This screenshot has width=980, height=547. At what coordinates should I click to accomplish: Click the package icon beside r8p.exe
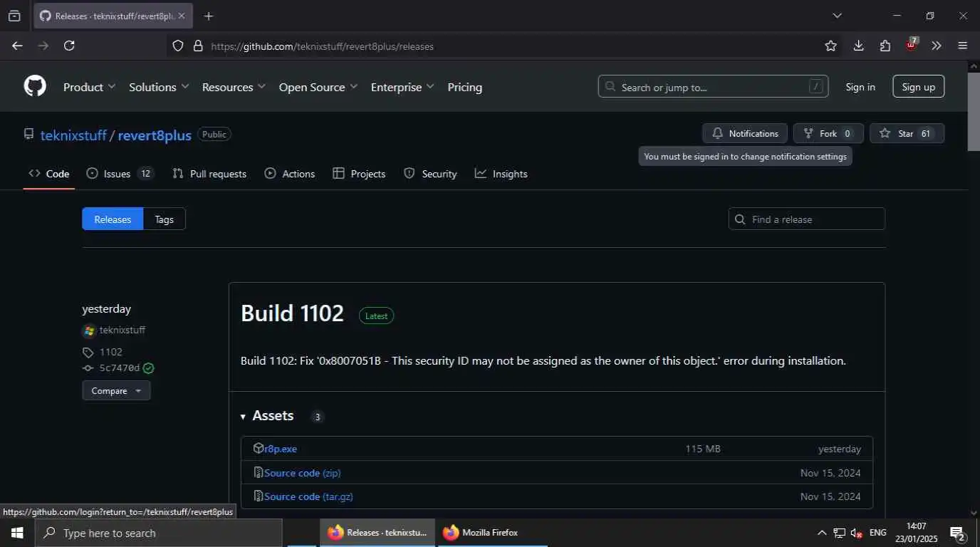(x=259, y=449)
